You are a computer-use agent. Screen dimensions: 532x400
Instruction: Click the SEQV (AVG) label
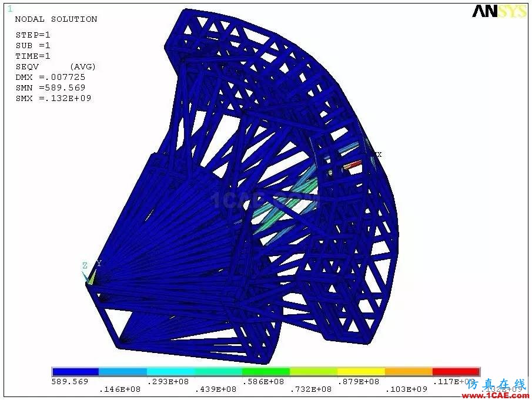point(55,66)
